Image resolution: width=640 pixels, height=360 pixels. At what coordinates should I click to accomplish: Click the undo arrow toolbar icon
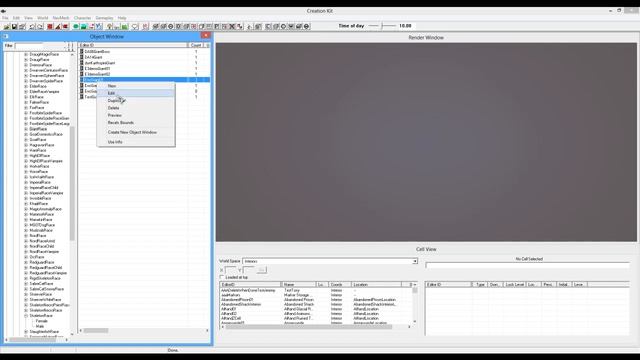(x=32, y=27)
